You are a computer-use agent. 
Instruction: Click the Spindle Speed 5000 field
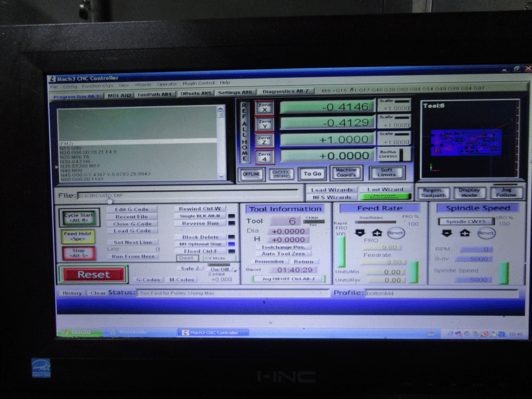pos(473,279)
